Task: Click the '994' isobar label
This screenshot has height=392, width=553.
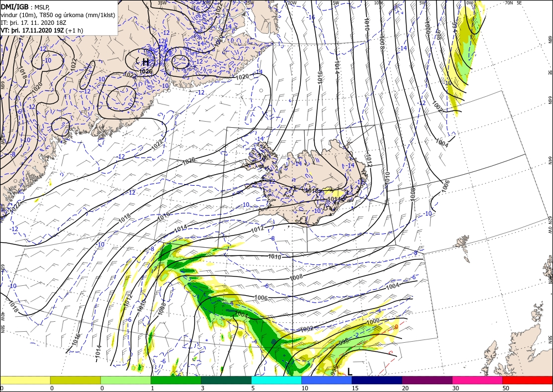Action: [454, 28]
